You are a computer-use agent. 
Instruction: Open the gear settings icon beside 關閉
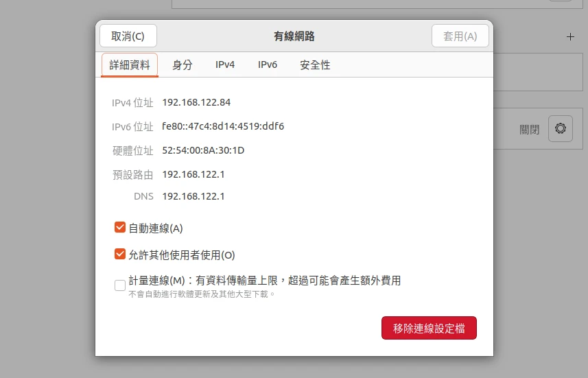point(560,128)
